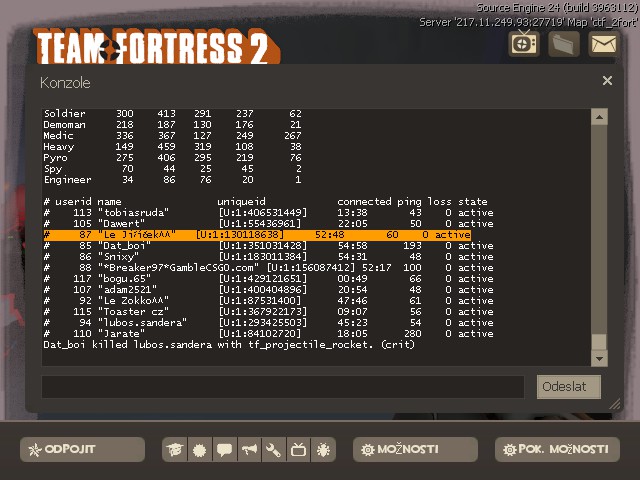Viewport: 640px width, 480px height.
Task: Click player name "bogu.65"
Action: [x=124, y=279]
